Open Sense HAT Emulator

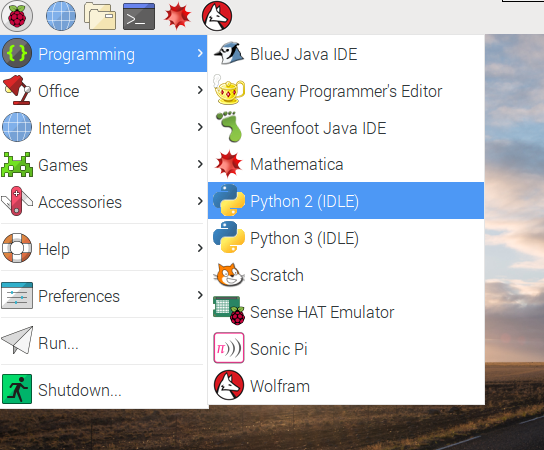pyautogui.click(x=346, y=312)
